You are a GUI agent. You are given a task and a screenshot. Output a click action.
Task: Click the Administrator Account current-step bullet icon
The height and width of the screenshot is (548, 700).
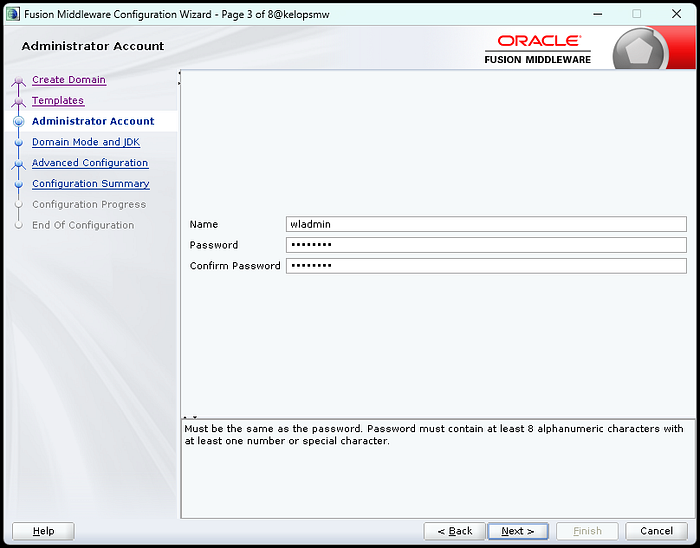point(18,121)
